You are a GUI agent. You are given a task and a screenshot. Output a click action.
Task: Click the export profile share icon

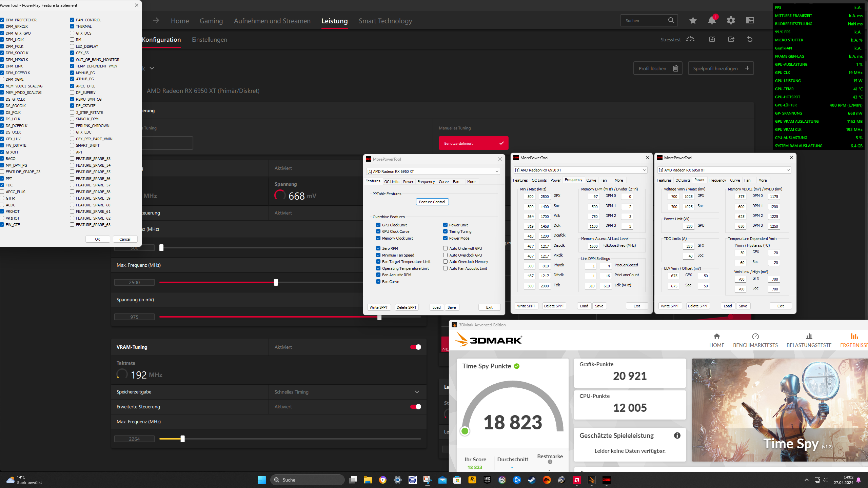[731, 39]
